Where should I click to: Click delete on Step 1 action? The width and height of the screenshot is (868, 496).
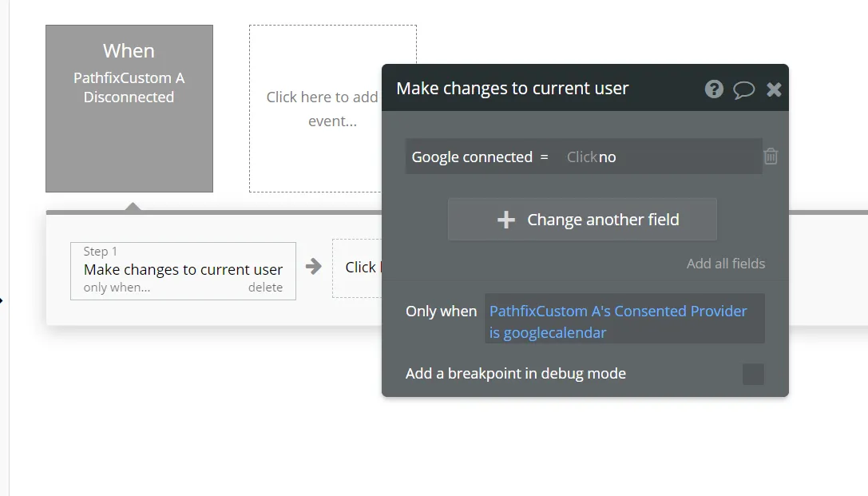click(x=265, y=288)
